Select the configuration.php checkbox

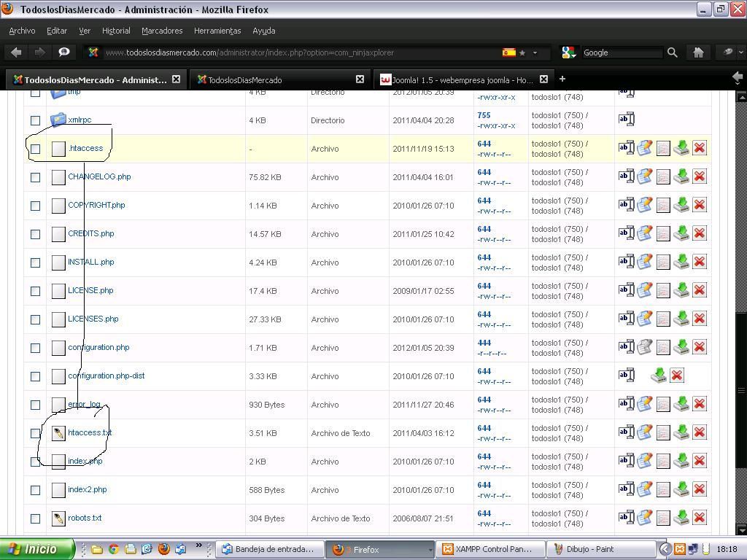coord(35,348)
